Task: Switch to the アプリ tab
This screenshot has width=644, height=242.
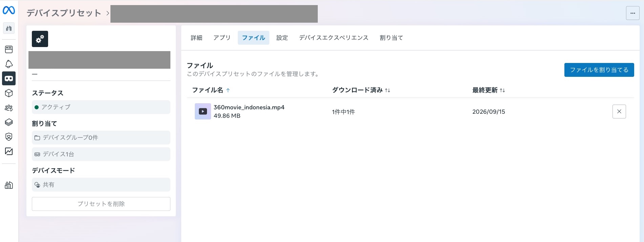Action: (222, 38)
